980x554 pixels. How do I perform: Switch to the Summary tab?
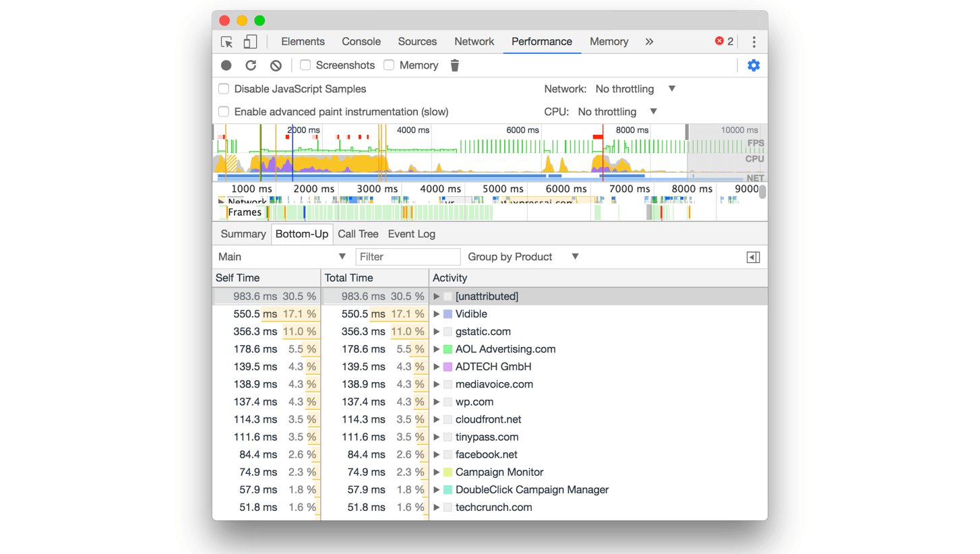pos(243,234)
